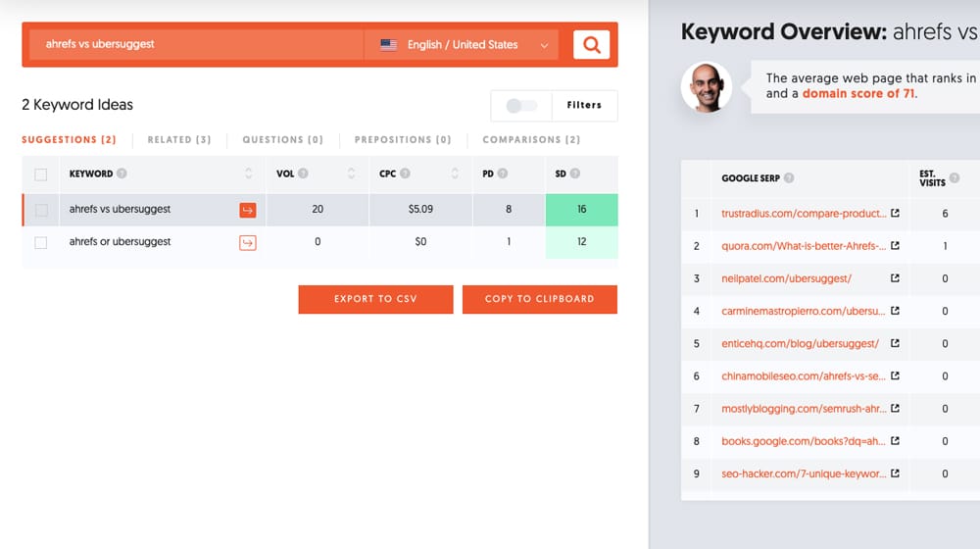Open external link icon for trustradius.com result
Screen dimensions: 980x549
click(895, 213)
